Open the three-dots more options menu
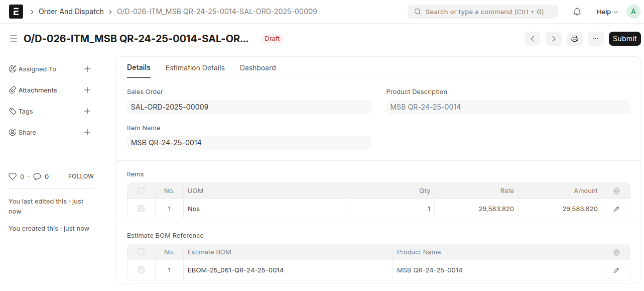644x291 pixels. click(x=596, y=39)
